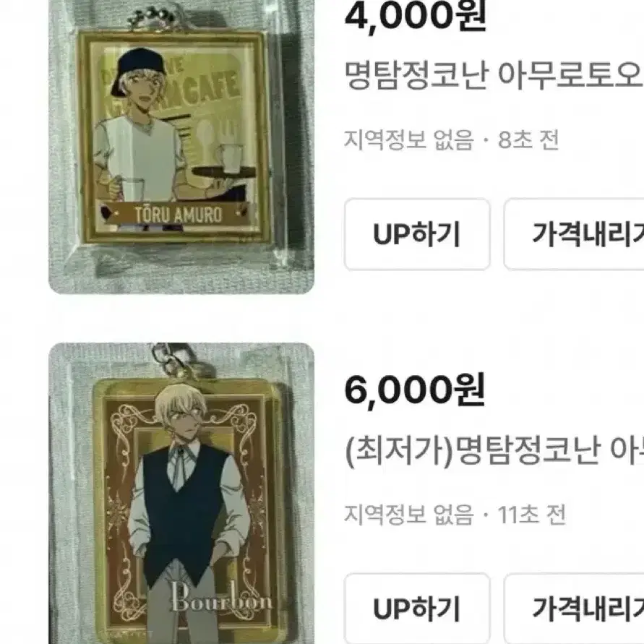Click the 8초 전 timestamp
Viewport: 644px width, 644px height.
click(528, 139)
